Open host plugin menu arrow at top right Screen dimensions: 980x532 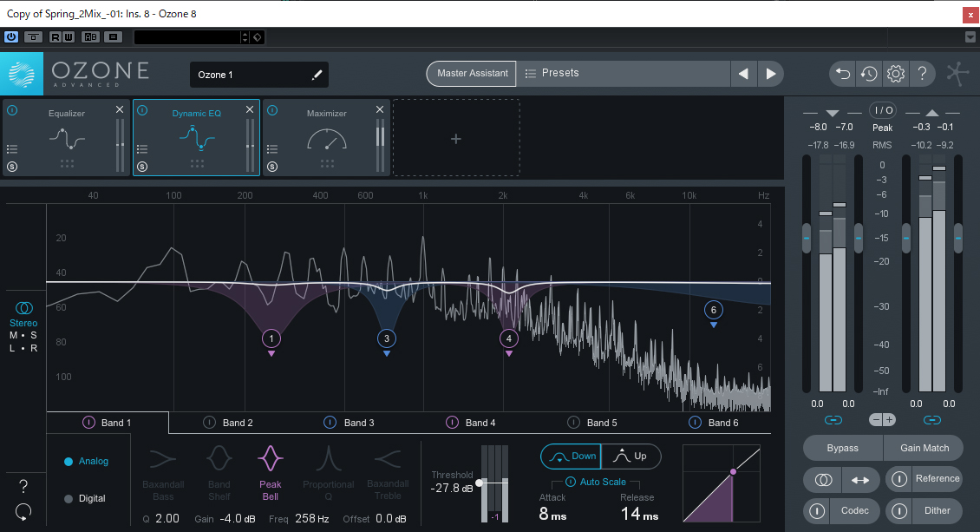click(x=970, y=37)
